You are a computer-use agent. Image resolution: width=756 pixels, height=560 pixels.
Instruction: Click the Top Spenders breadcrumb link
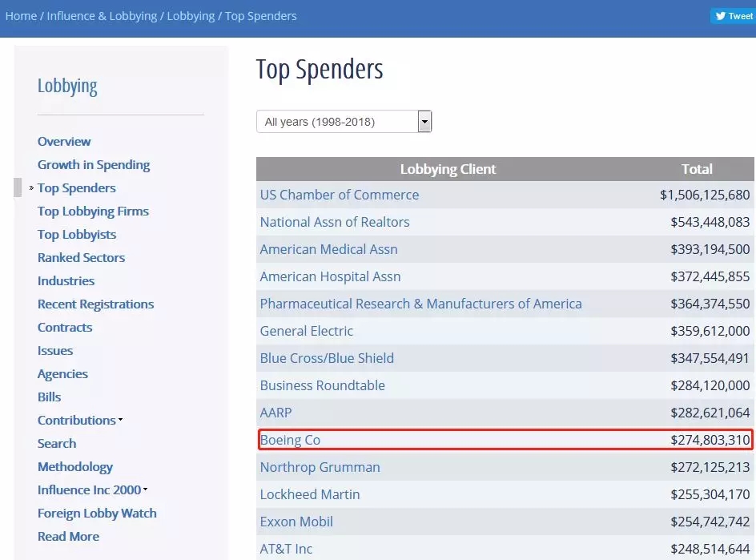[x=261, y=16]
